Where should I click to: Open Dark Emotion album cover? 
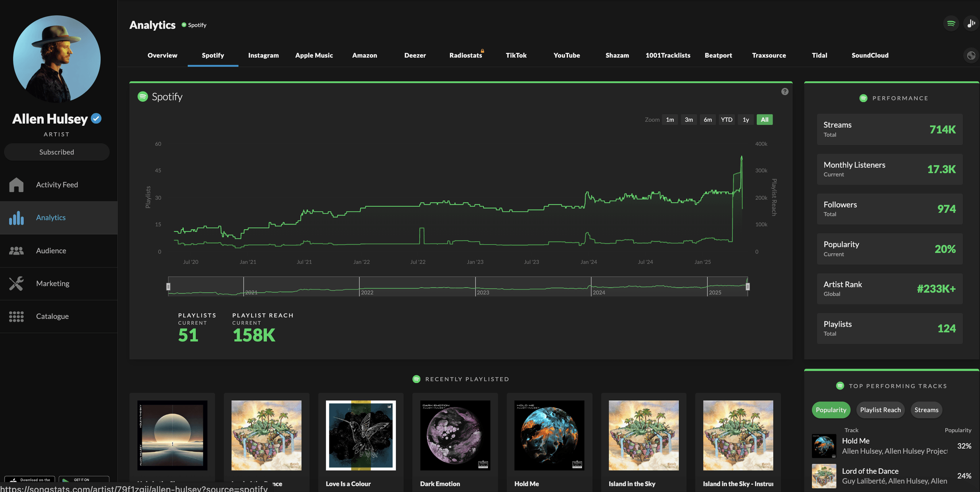coord(455,435)
